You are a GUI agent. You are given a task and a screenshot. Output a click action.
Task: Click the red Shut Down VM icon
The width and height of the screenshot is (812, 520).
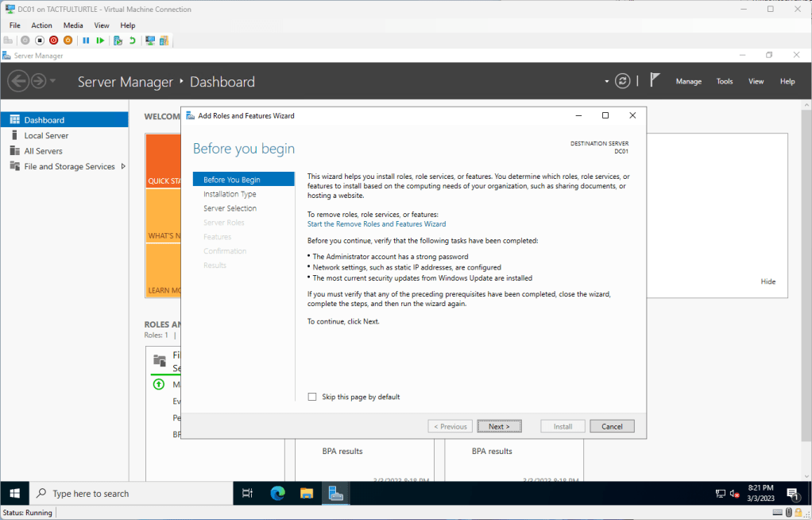(x=53, y=41)
